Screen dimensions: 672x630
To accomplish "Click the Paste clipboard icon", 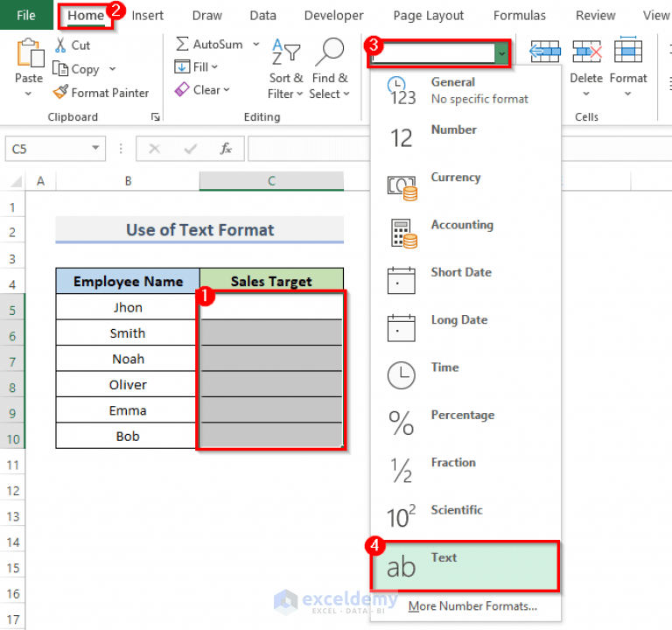I will point(30,52).
